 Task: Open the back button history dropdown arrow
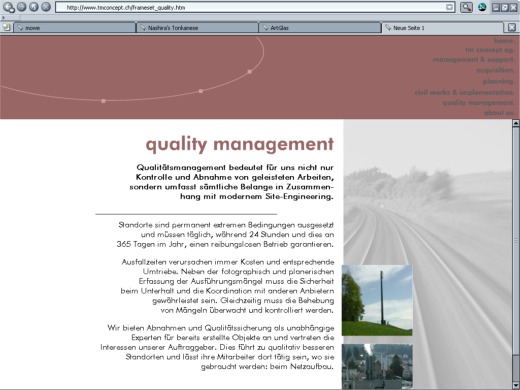[x=12, y=10]
